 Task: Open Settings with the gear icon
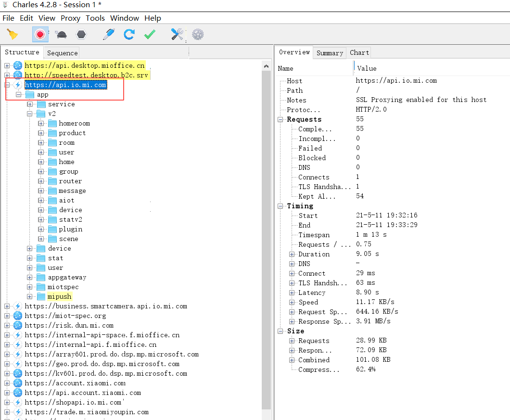(198, 34)
